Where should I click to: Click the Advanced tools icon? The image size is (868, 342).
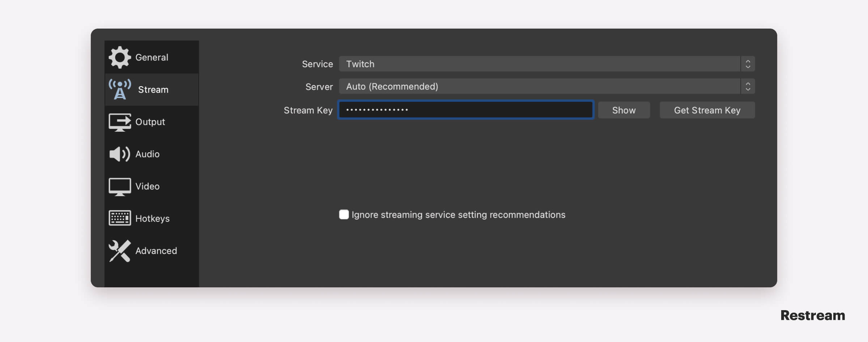(120, 250)
